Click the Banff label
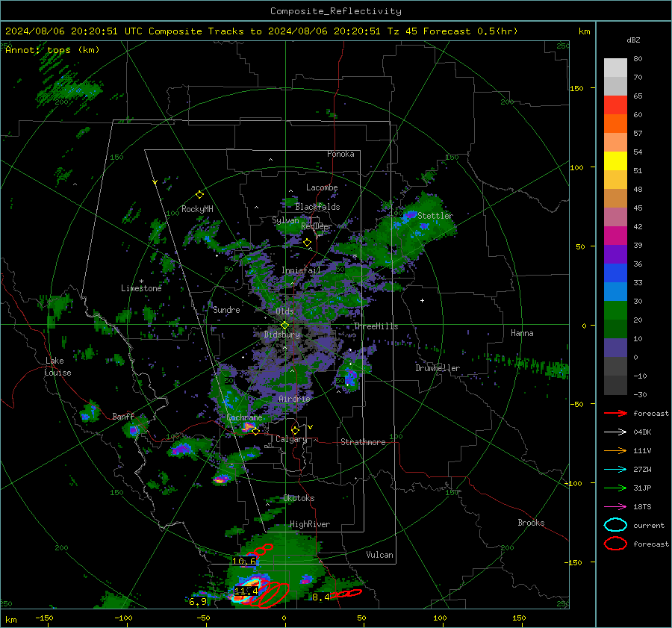The width and height of the screenshot is (672, 628). [x=123, y=417]
